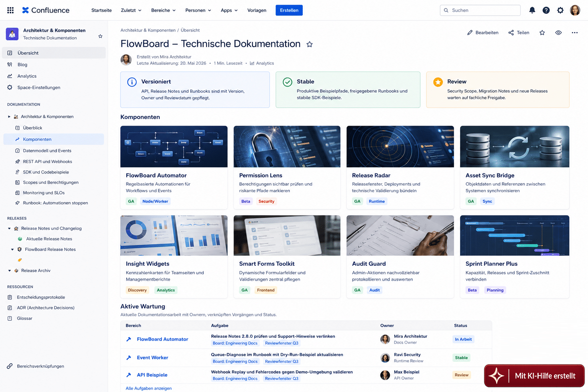Collapse the FlowBoard Release Notes node
The width and height of the screenshot is (588, 392).
13,250
